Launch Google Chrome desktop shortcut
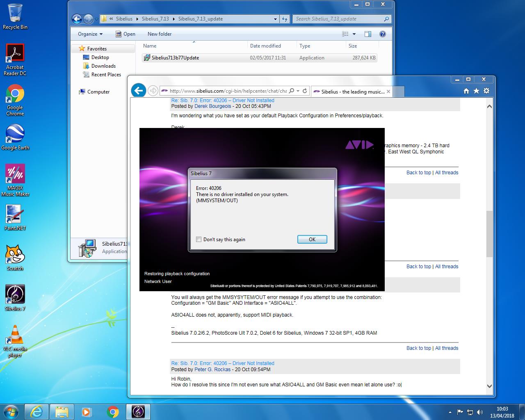Screen dimensions: 525x420 pyautogui.click(x=15, y=100)
